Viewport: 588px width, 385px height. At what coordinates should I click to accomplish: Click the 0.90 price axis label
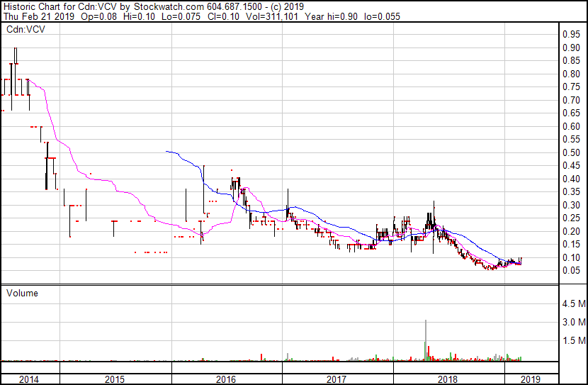571,48
